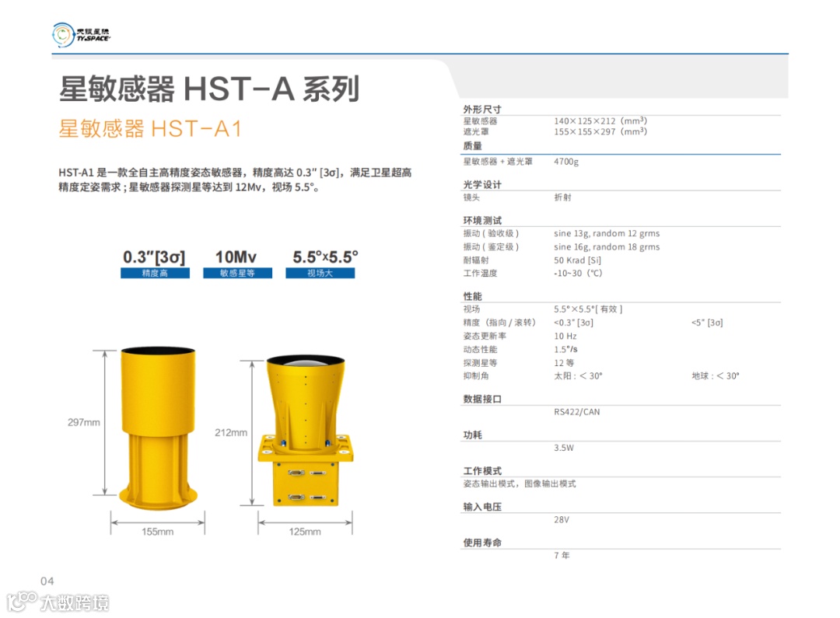840x618 pixels.
Task: Click the page number 04
Action: tap(47, 581)
